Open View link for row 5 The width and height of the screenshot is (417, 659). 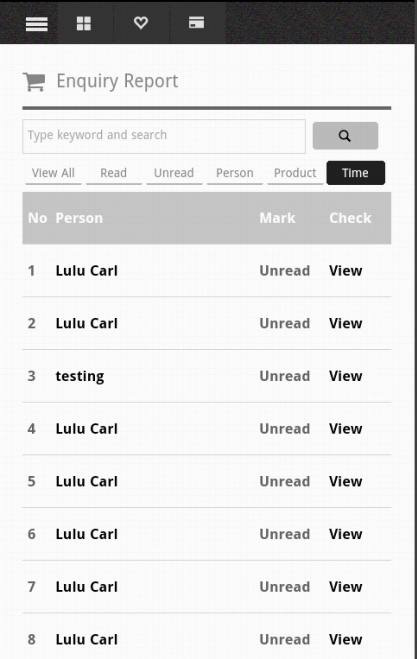click(346, 482)
